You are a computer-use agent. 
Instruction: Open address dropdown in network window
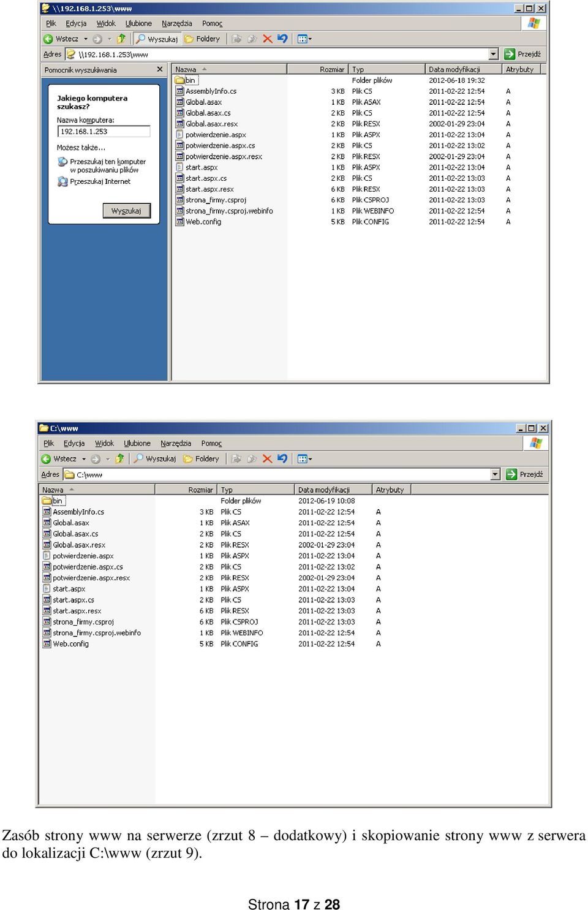(494, 54)
